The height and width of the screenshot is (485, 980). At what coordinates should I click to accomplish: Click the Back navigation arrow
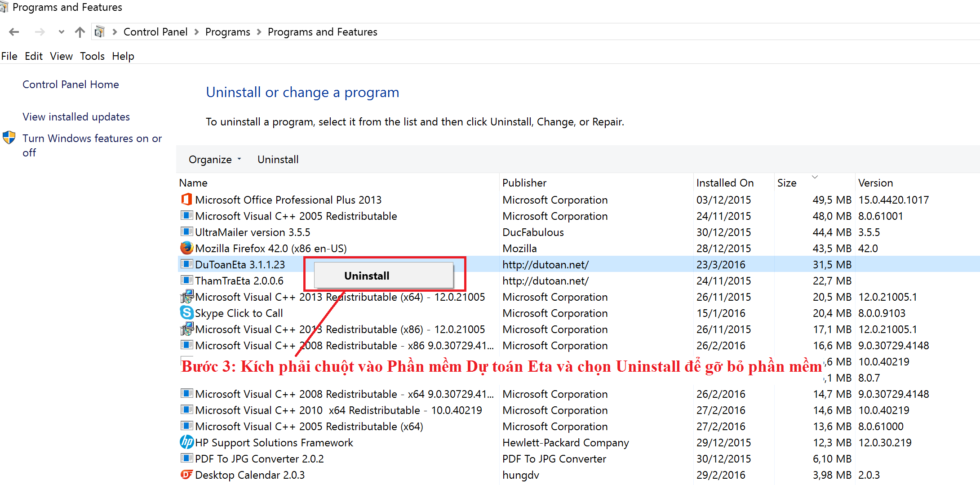[x=14, y=32]
